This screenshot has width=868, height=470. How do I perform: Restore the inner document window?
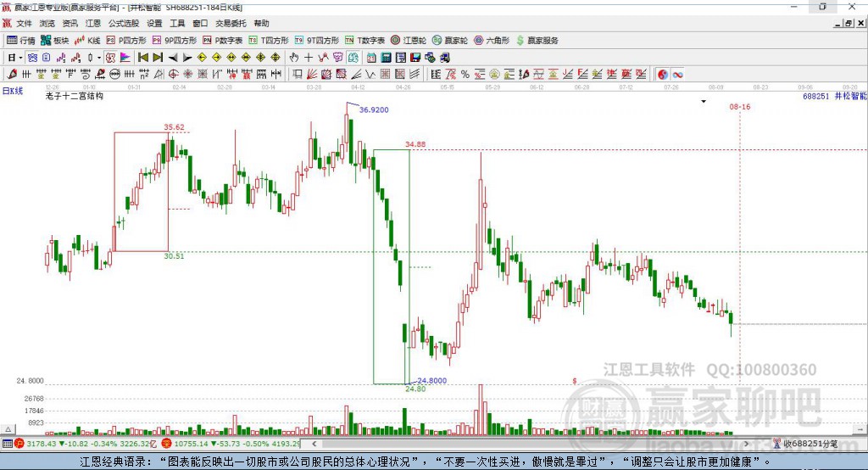849,23
